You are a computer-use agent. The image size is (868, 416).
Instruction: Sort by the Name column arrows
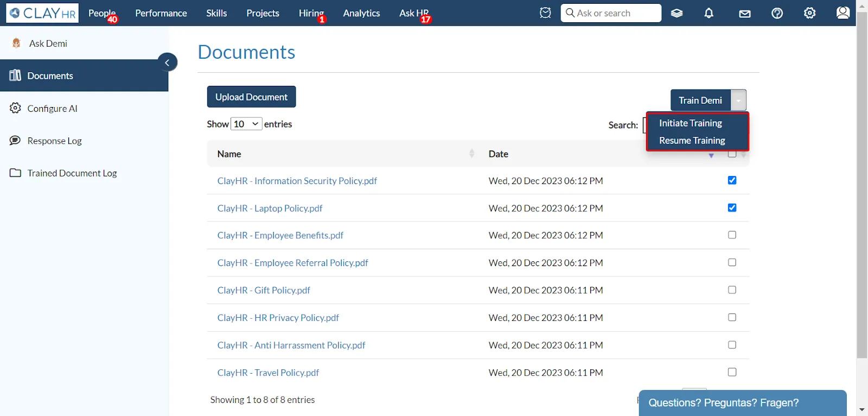(471, 154)
